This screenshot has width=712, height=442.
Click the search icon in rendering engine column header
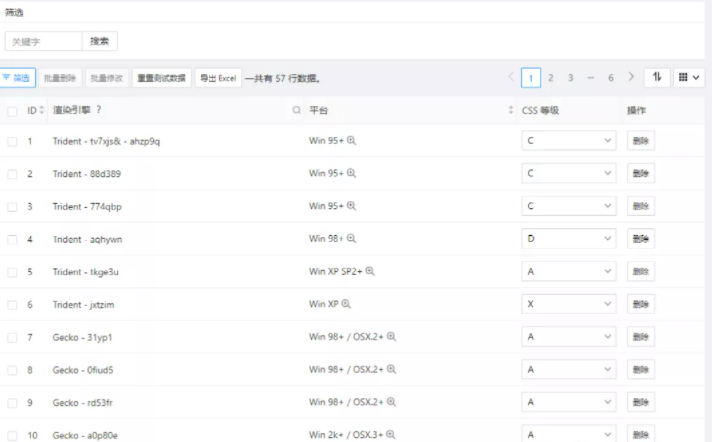[297, 110]
